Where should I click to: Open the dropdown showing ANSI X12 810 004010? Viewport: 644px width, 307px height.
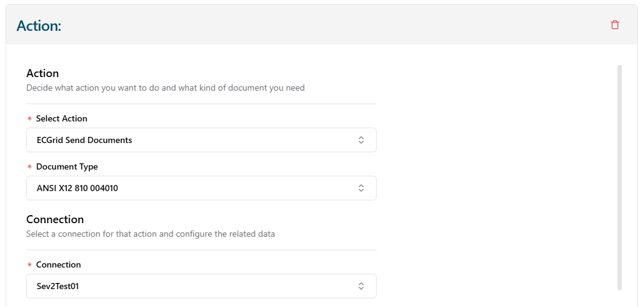point(185,188)
